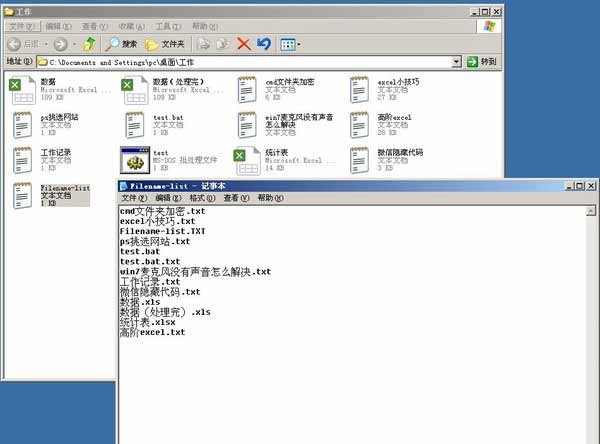The height and width of the screenshot is (444, 600).
Task: Open Explorer File (文件) menu
Action: pyautogui.click(x=22, y=26)
